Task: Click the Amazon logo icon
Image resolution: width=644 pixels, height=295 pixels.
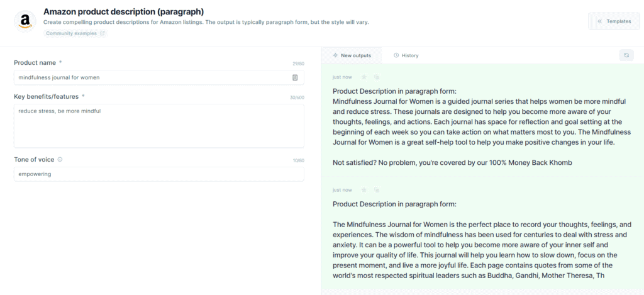Action: tap(25, 21)
